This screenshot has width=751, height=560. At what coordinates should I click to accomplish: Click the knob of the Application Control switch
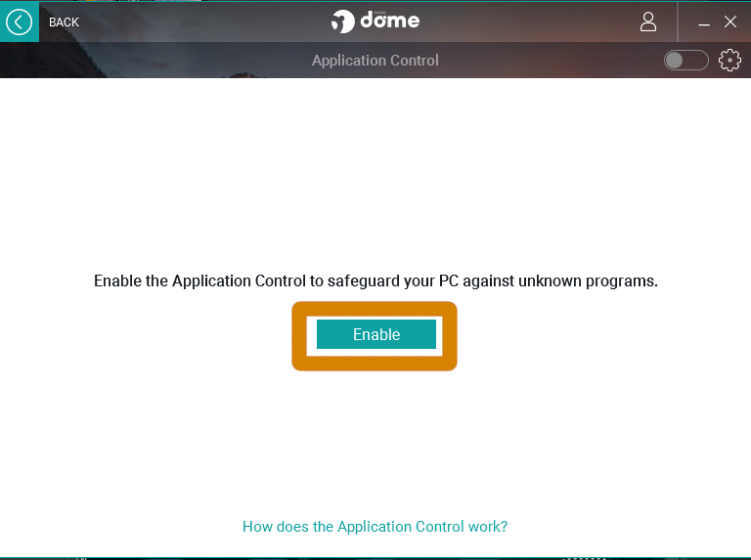[x=674, y=61]
